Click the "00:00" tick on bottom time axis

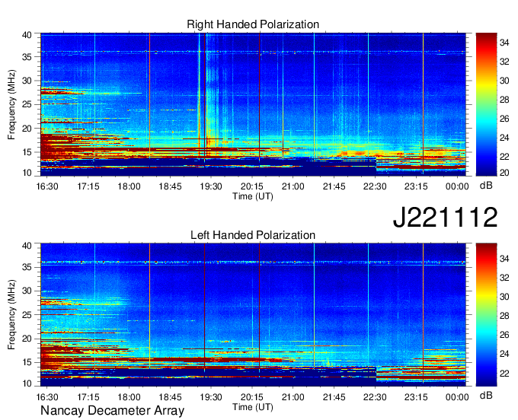pos(457,397)
